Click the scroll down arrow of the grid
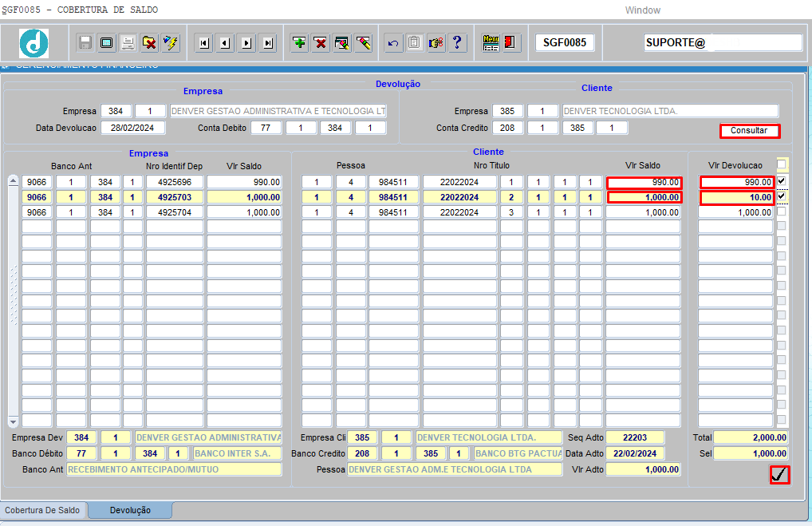The width and height of the screenshot is (812, 526). (x=13, y=421)
